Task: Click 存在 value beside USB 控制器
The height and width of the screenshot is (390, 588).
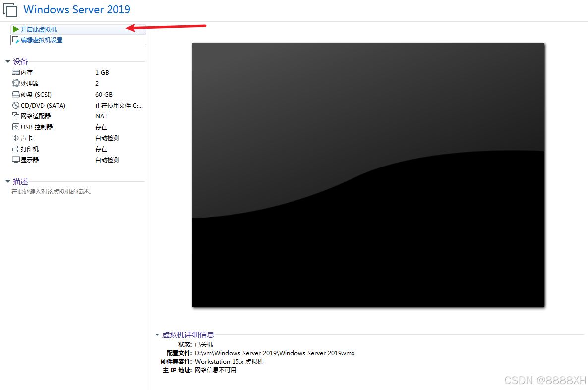Action: [101, 127]
